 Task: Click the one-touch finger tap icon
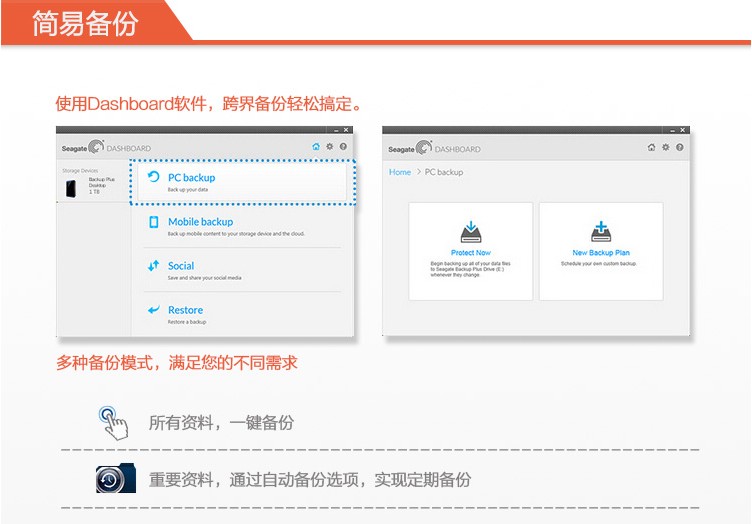pos(114,423)
